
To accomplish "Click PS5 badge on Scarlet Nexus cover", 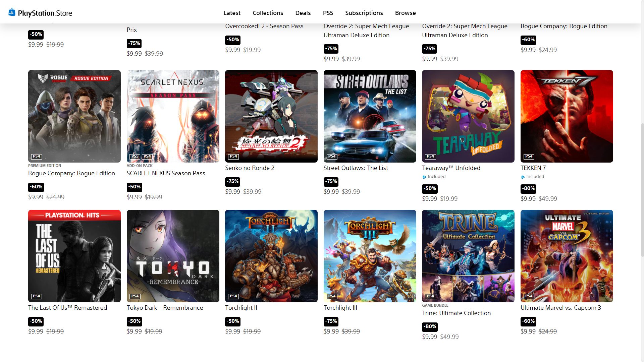I will tap(135, 157).
